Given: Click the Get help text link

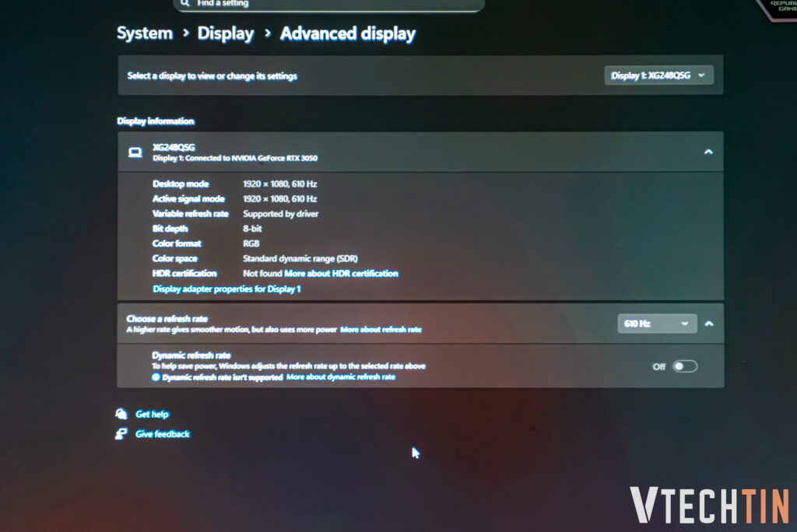Looking at the screenshot, I should point(152,415).
